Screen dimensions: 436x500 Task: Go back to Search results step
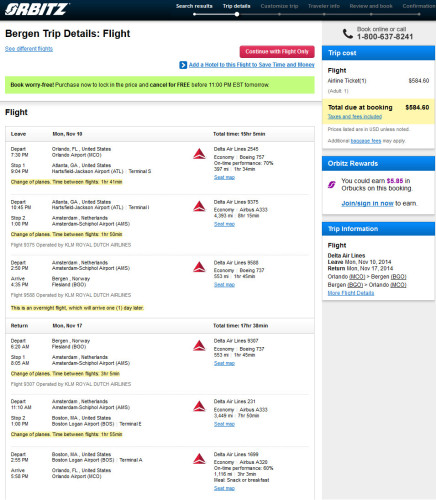click(x=194, y=6)
